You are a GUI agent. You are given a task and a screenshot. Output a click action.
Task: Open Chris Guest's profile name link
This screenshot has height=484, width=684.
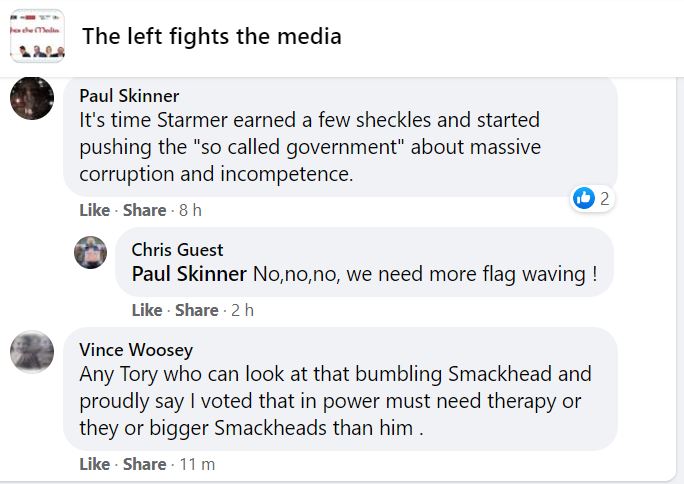[x=177, y=249]
